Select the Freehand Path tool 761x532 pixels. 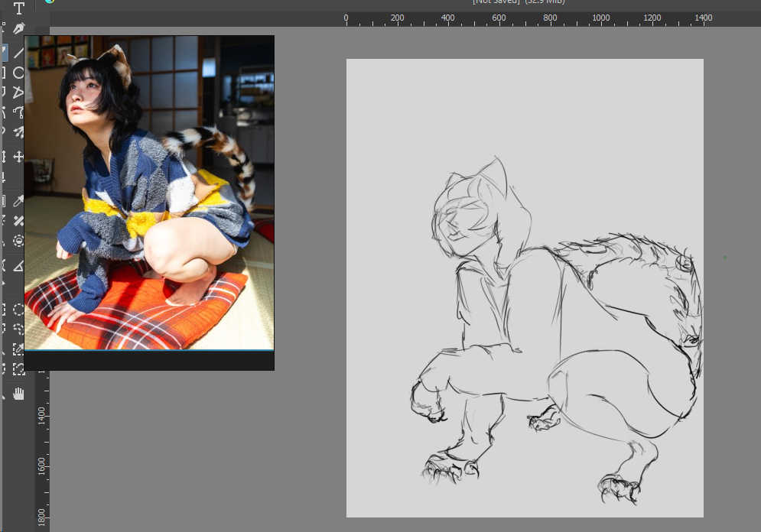click(18, 112)
